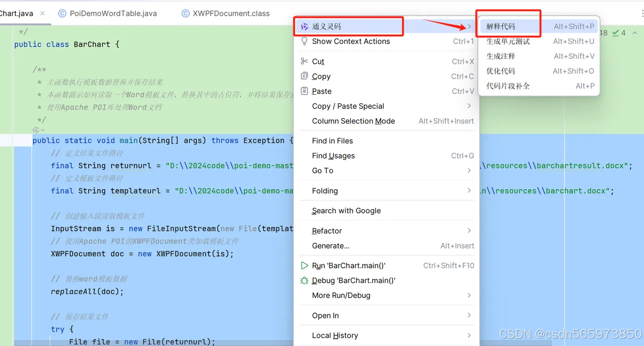Click the '// 替换word模板数据' comment
This screenshot has width=644, height=346.
pyautogui.click(x=89, y=279)
